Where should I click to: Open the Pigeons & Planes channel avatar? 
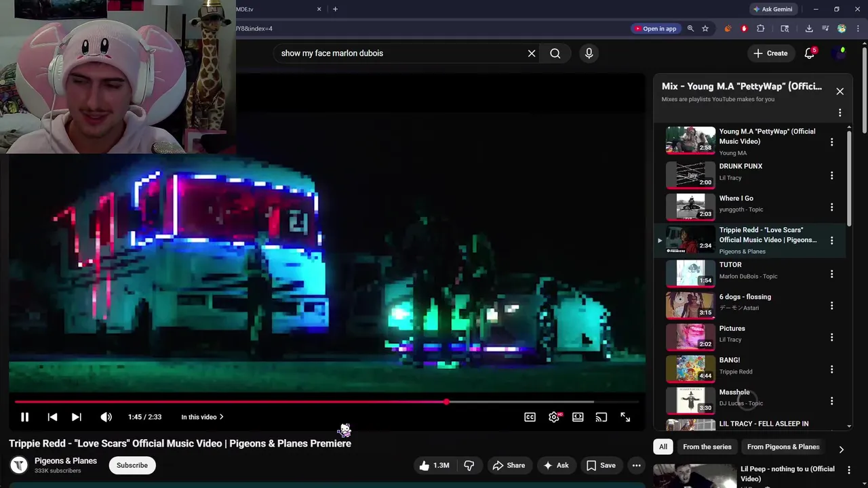19,465
